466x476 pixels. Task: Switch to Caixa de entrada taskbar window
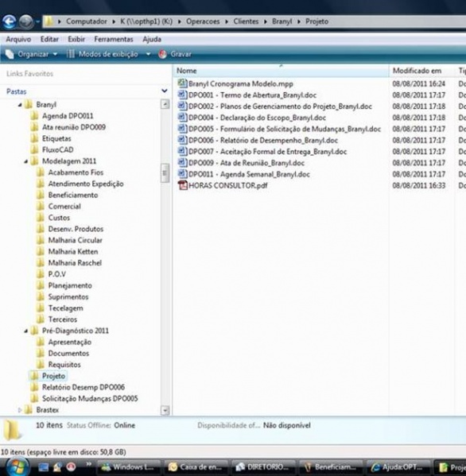pos(196,467)
